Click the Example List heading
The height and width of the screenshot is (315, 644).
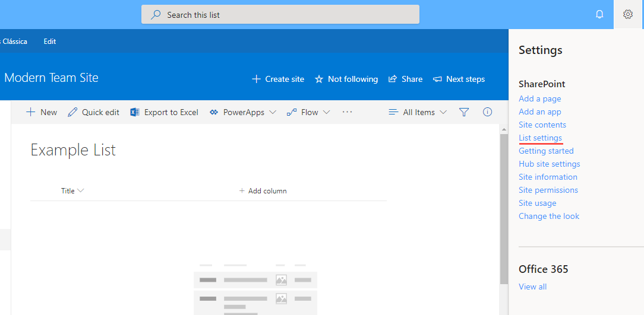click(73, 150)
